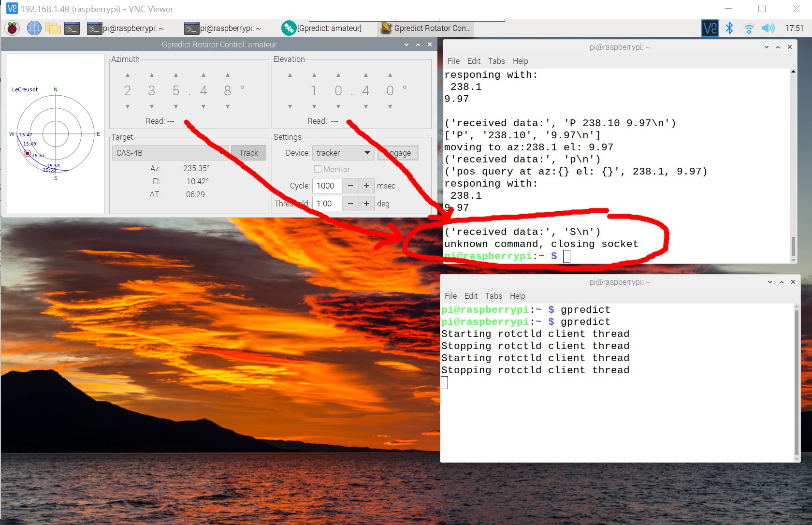Click the lower terminal scrollbar
Viewport: 812px width, 525px height.
pyautogui.click(x=797, y=383)
